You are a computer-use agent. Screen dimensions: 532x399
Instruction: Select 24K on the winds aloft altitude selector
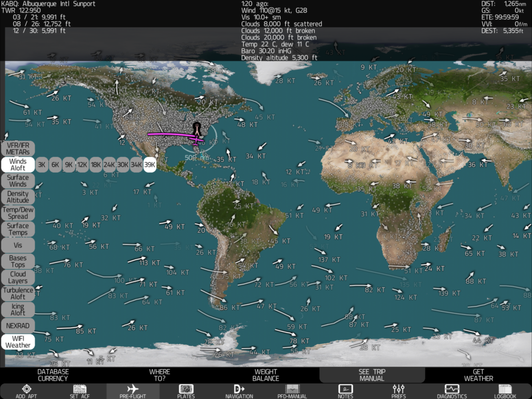point(109,164)
